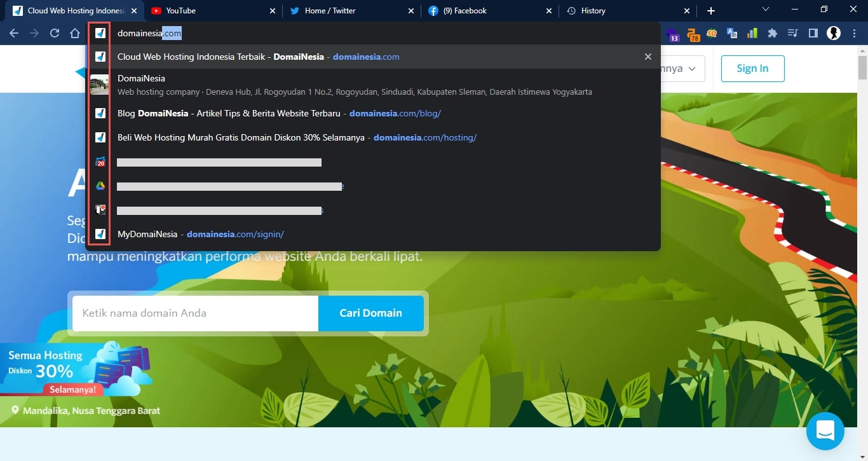Open the Blog DomaiNesia suggestion

pyautogui.click(x=374, y=113)
